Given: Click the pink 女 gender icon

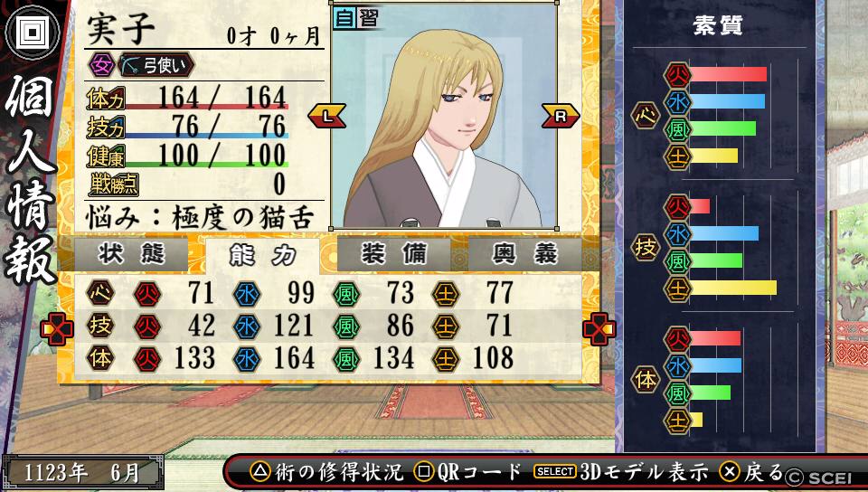Looking at the screenshot, I should click(100, 65).
